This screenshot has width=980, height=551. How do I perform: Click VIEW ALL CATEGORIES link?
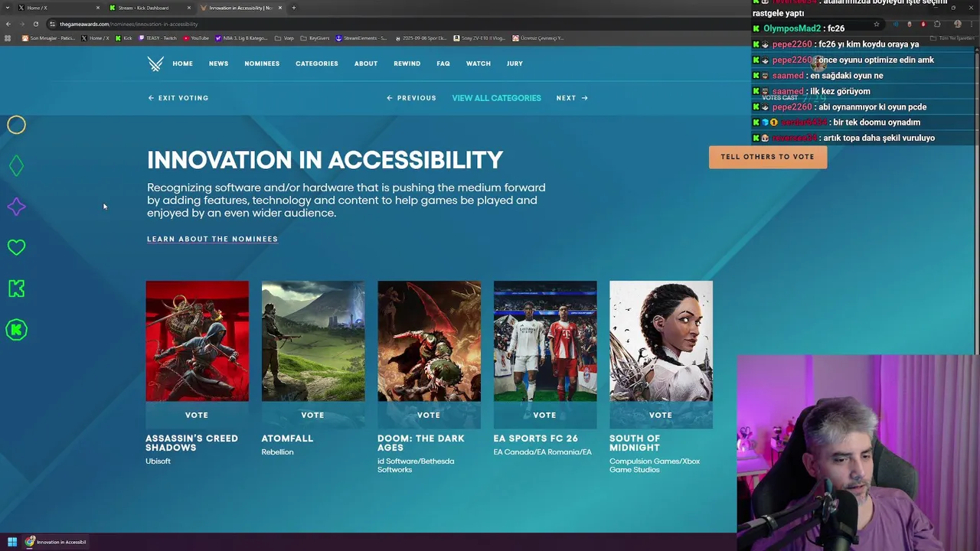click(496, 98)
